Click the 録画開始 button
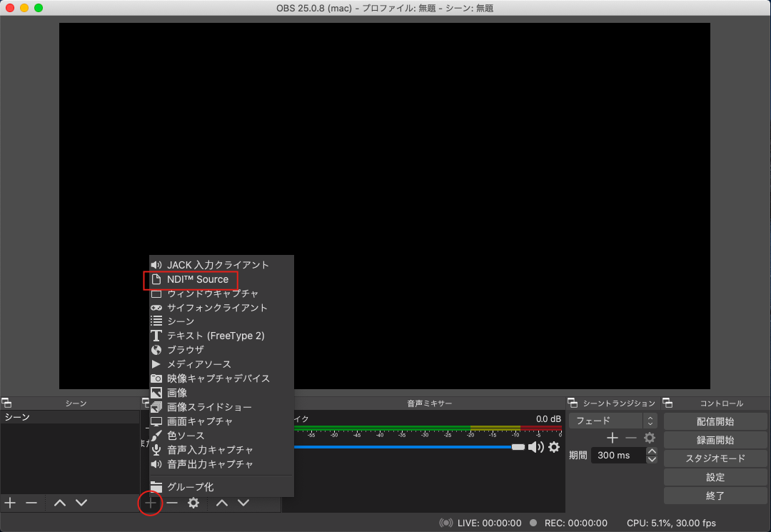The width and height of the screenshot is (771, 532). tap(715, 440)
